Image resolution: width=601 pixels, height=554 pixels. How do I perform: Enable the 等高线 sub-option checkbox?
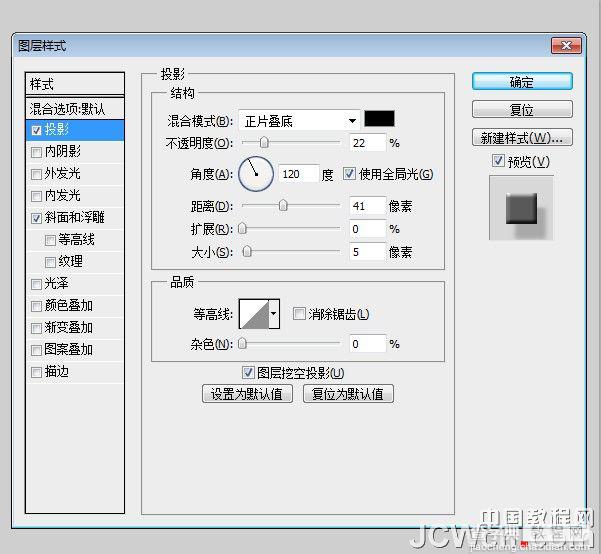point(50,240)
